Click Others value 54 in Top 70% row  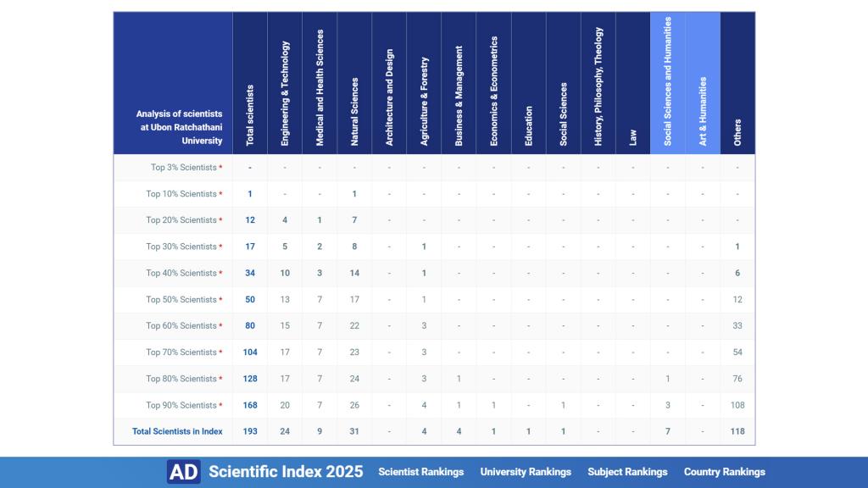(737, 352)
